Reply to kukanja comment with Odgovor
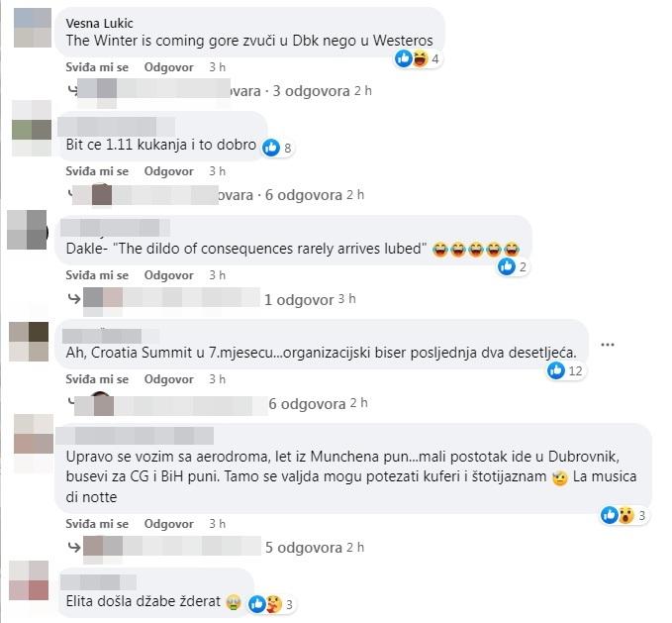The height and width of the screenshot is (623, 672). pos(169,171)
